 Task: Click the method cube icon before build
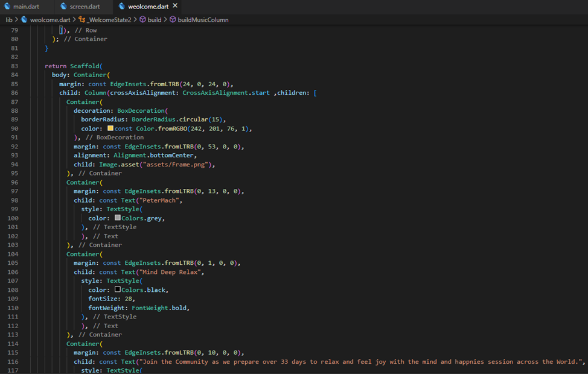pos(142,19)
